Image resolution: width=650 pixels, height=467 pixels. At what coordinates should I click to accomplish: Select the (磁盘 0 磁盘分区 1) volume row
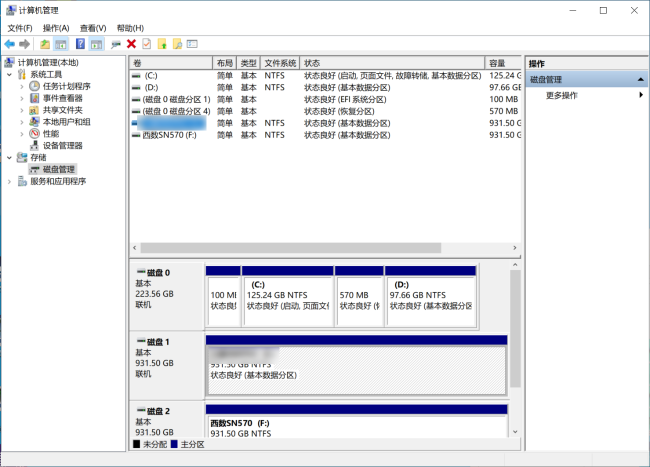coord(325,99)
